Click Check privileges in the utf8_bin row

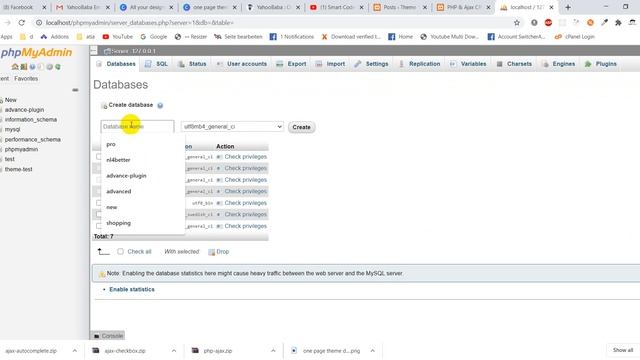[245, 203]
